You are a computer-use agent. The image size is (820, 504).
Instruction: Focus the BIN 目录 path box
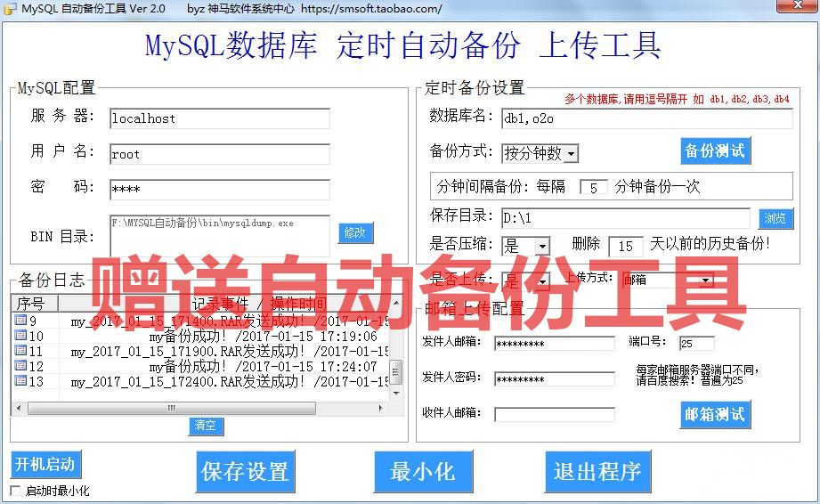pos(220,235)
